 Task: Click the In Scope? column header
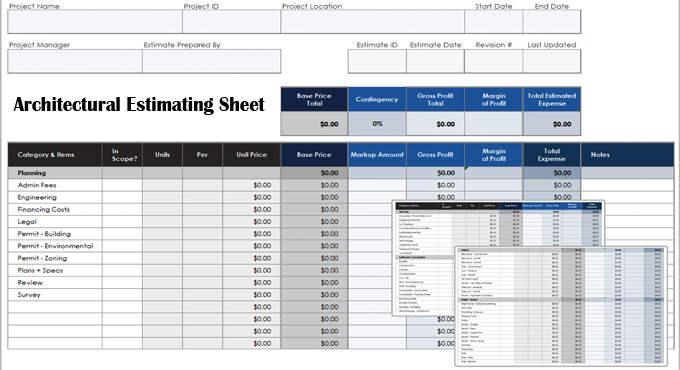(x=122, y=155)
